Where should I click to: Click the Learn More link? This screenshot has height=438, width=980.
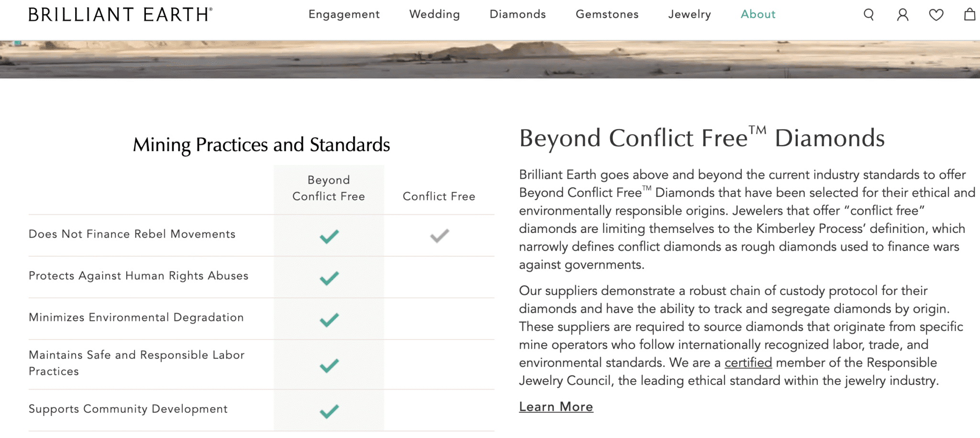tap(556, 407)
